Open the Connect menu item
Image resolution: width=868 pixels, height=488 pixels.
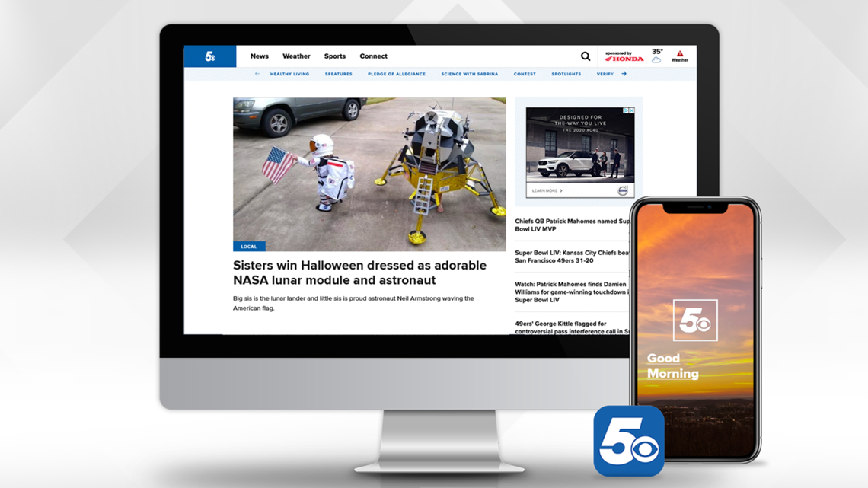(x=373, y=56)
